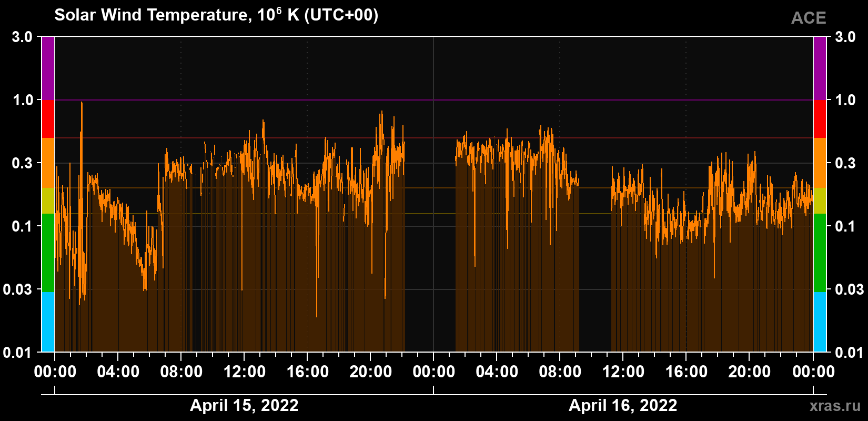Click the green segment of the left color scale
Viewport: 868px width, 421px height.
tap(48, 253)
